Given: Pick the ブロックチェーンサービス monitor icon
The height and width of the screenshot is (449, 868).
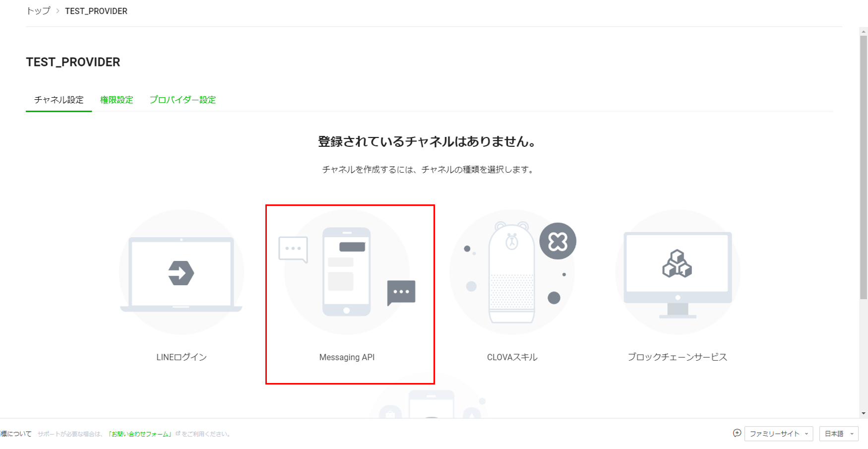Looking at the screenshot, I should (x=678, y=272).
